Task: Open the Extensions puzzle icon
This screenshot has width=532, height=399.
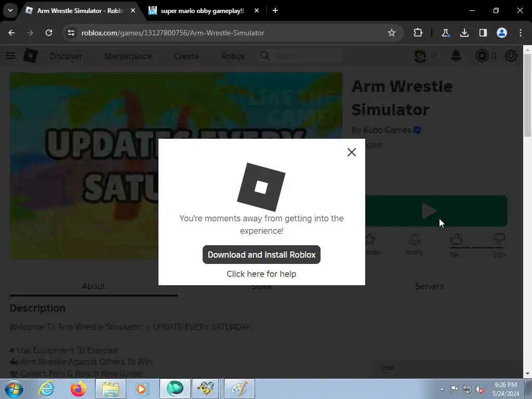Action: coord(418,33)
